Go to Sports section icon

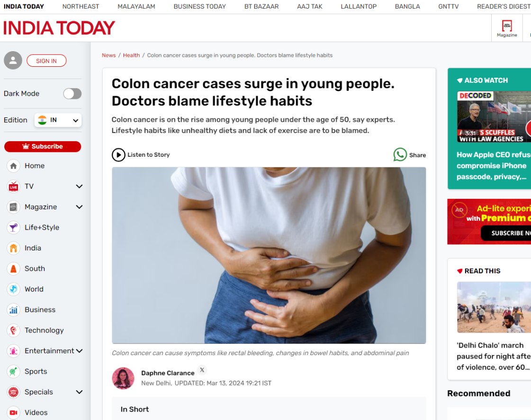point(13,372)
